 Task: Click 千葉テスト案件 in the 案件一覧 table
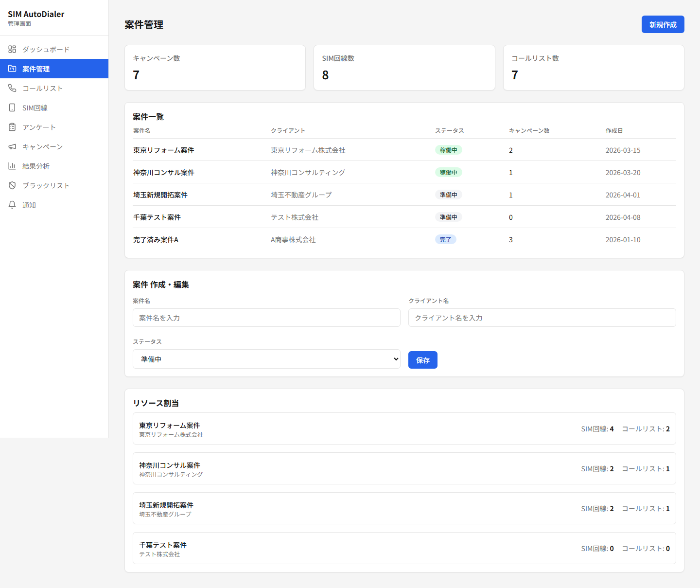pyautogui.click(x=157, y=217)
